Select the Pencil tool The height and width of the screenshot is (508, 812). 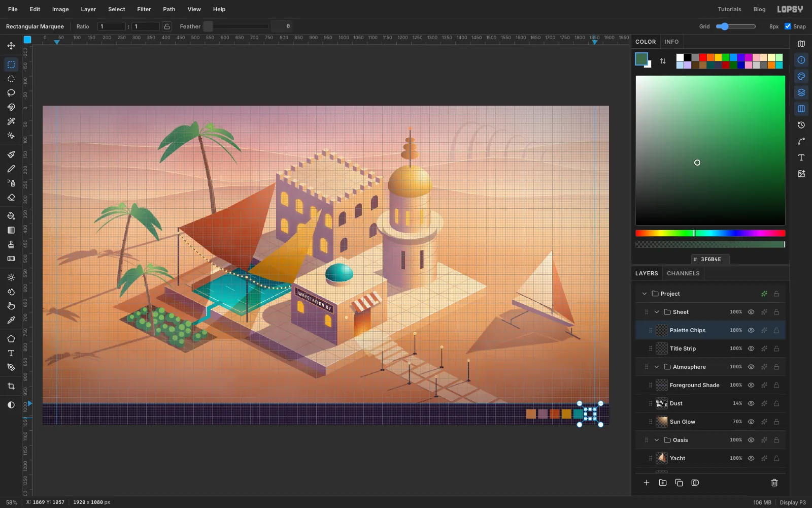[11, 169]
